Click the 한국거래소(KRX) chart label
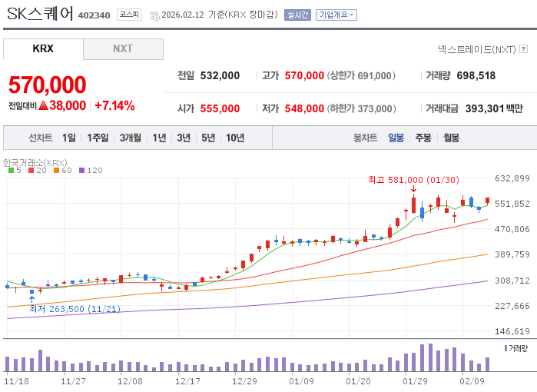 35,163
